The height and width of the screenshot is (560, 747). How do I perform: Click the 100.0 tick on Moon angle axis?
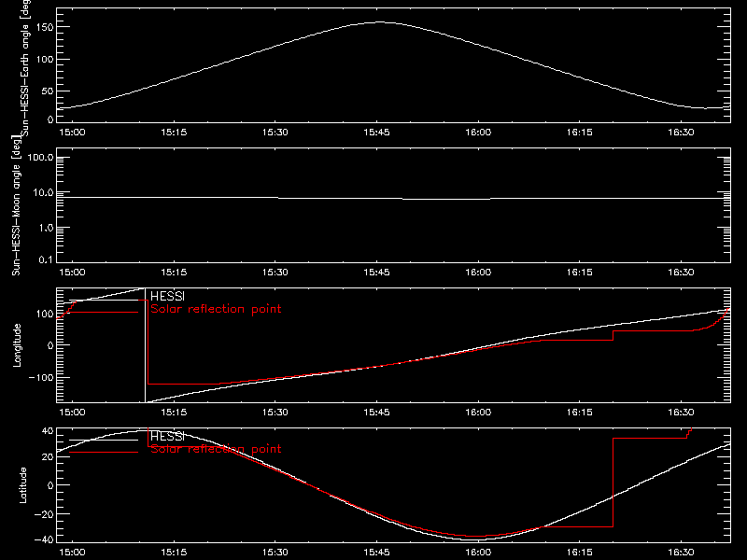pos(40,157)
